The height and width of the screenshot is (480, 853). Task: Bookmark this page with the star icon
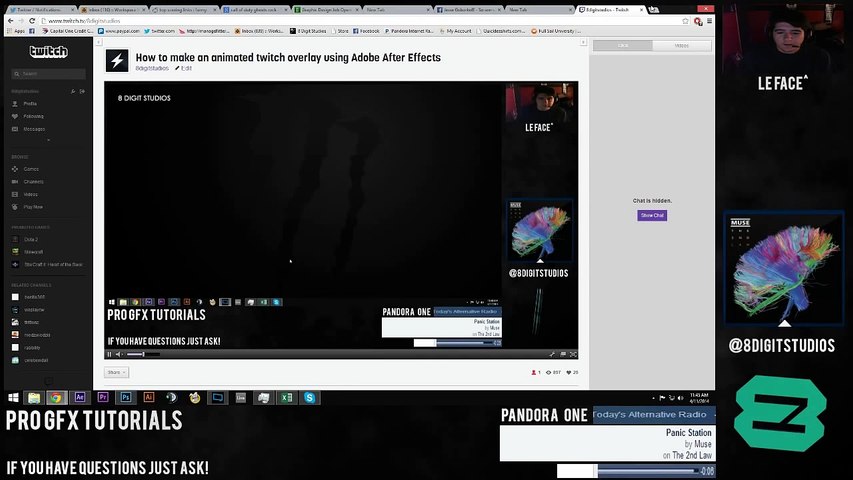pos(685,21)
